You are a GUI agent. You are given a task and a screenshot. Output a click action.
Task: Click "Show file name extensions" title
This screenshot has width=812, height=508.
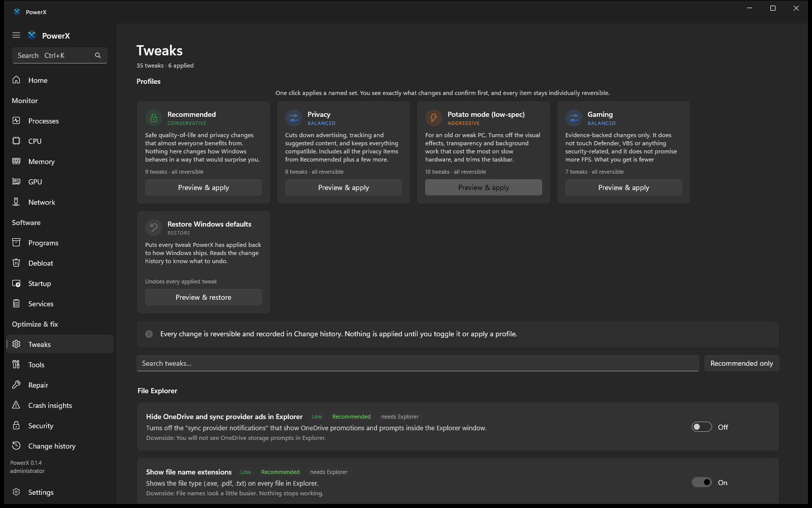[x=189, y=472]
